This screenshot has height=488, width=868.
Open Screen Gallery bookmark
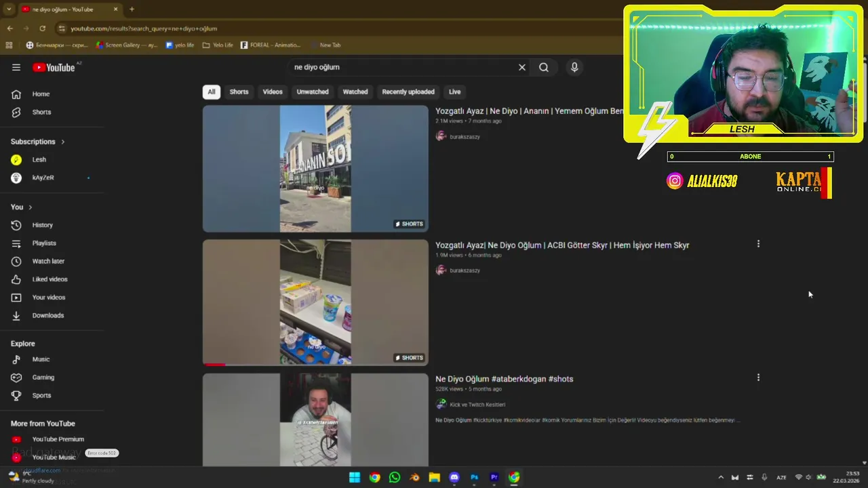click(x=127, y=45)
